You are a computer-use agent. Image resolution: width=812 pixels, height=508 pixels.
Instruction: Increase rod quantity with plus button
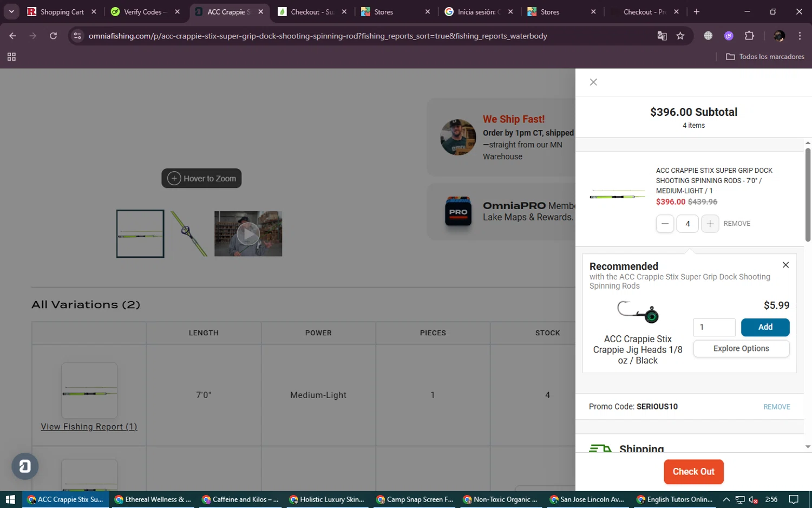point(710,224)
